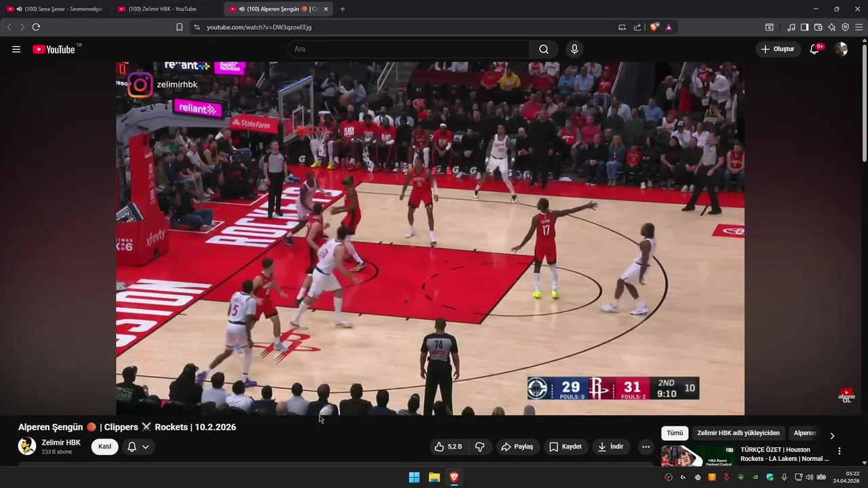Click the Paylaş share button
868x488 pixels.
click(517, 447)
